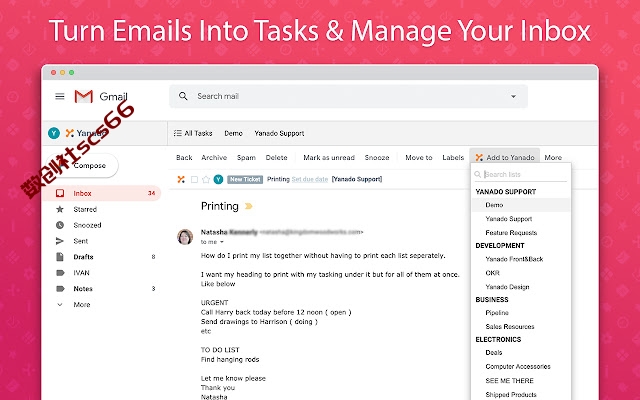Open Sent folder
The height and width of the screenshot is (400, 640).
point(81,241)
